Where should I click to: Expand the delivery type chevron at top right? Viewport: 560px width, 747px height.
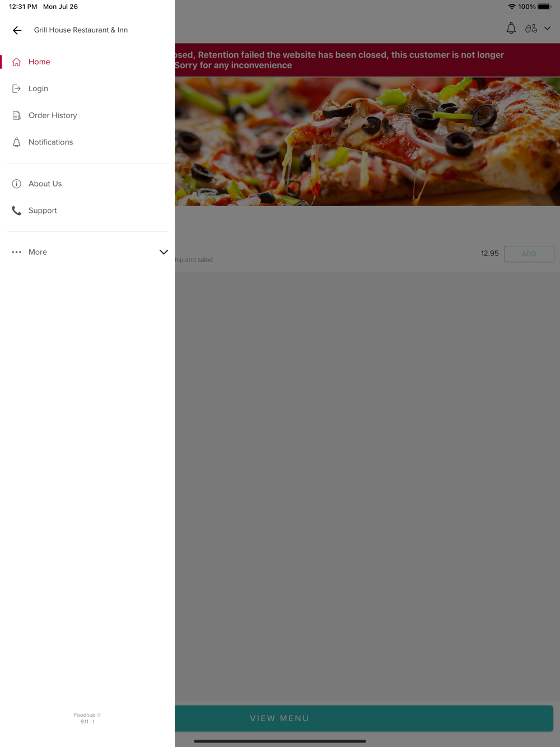547,28
